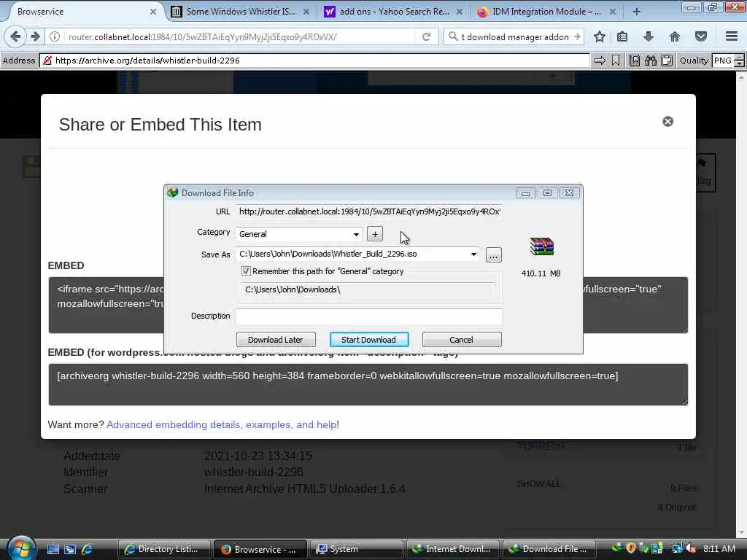
Task: Click the Browservice Address field
Action: pos(314,61)
